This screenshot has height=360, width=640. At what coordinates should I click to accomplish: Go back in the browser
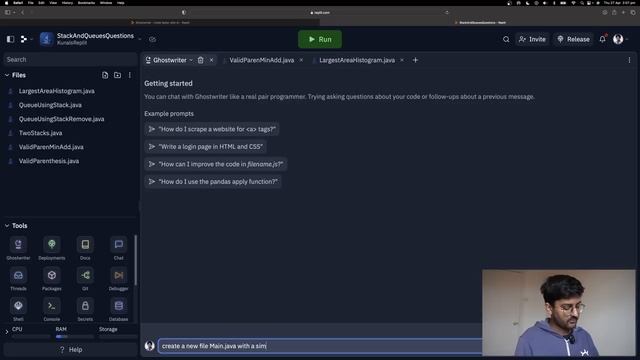(22, 13)
